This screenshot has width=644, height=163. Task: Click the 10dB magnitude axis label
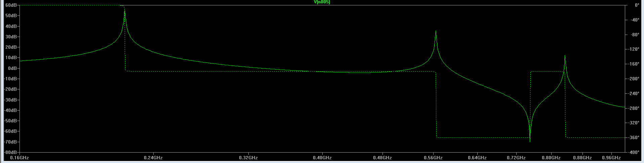11,58
